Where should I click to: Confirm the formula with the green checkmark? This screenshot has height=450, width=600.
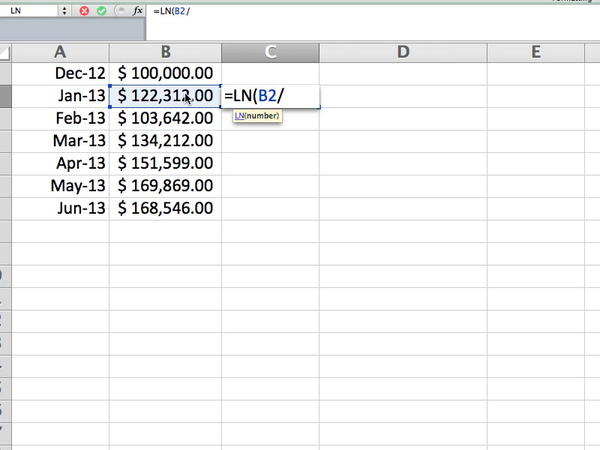[x=101, y=11]
